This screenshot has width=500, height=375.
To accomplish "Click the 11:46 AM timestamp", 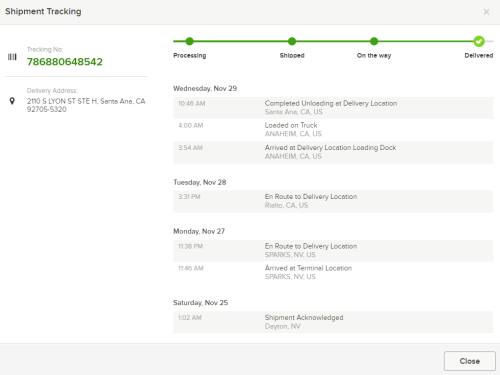I will 191,268.
